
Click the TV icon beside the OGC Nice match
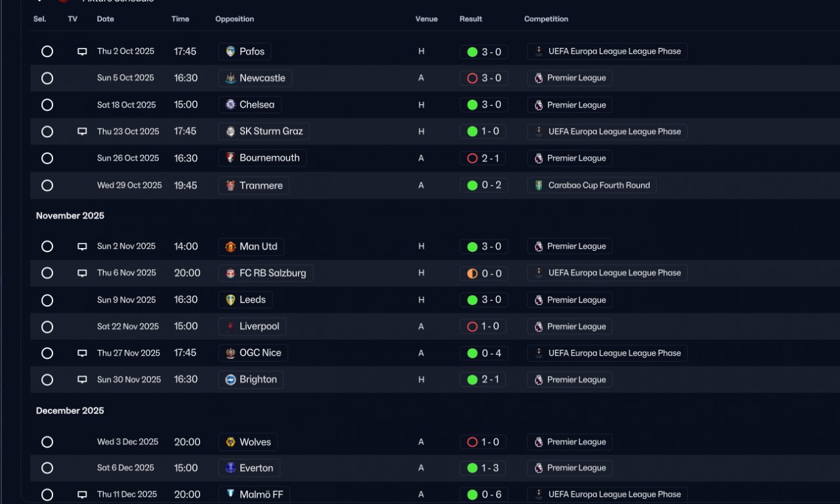(82, 353)
